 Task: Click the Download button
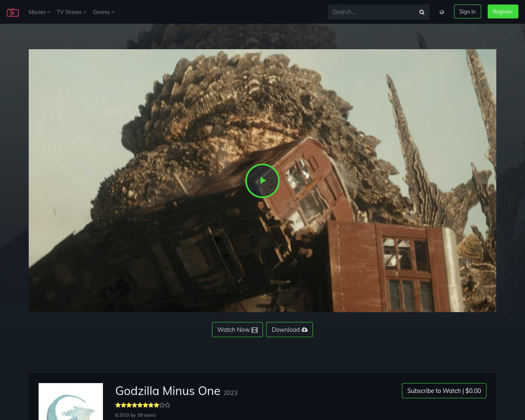click(290, 330)
